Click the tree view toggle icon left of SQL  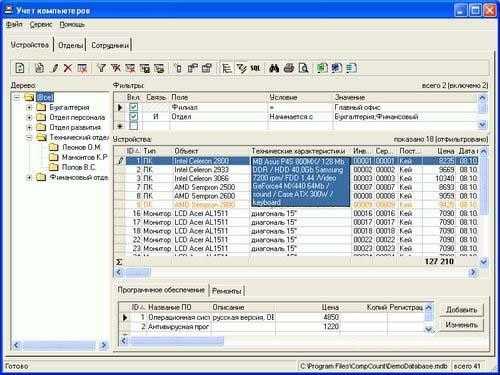tap(226, 68)
